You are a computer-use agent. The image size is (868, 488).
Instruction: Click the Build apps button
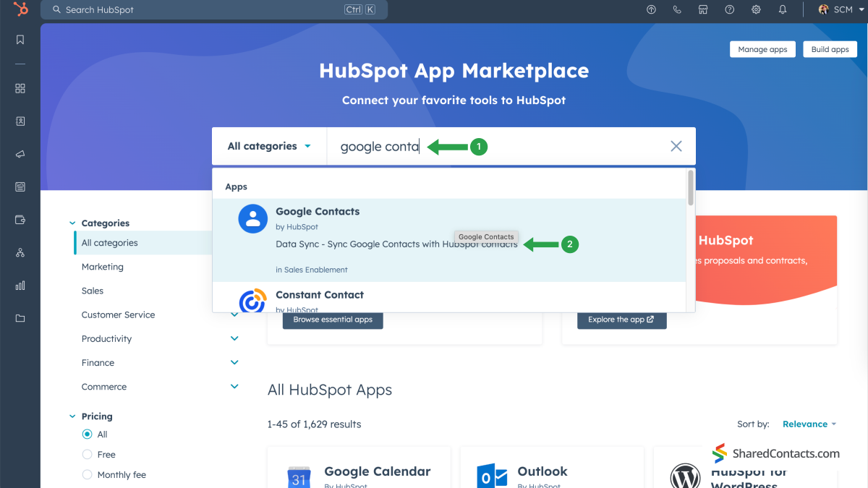click(x=830, y=49)
